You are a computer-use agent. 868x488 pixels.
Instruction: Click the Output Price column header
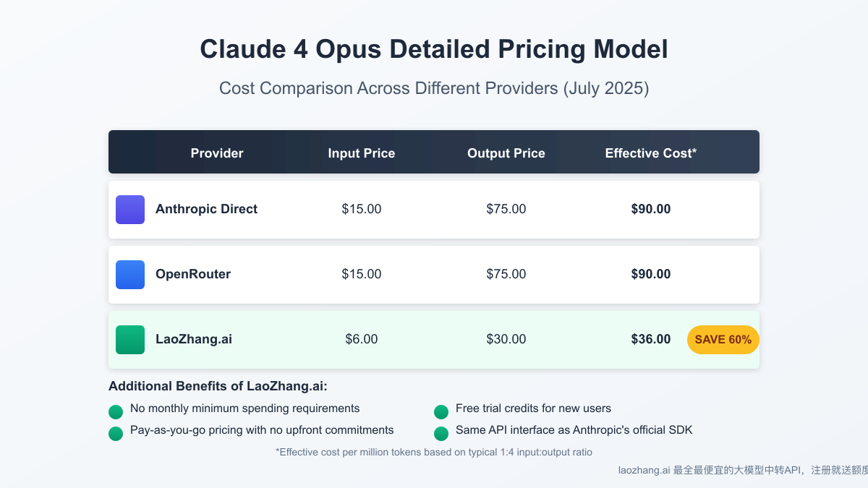[506, 153]
